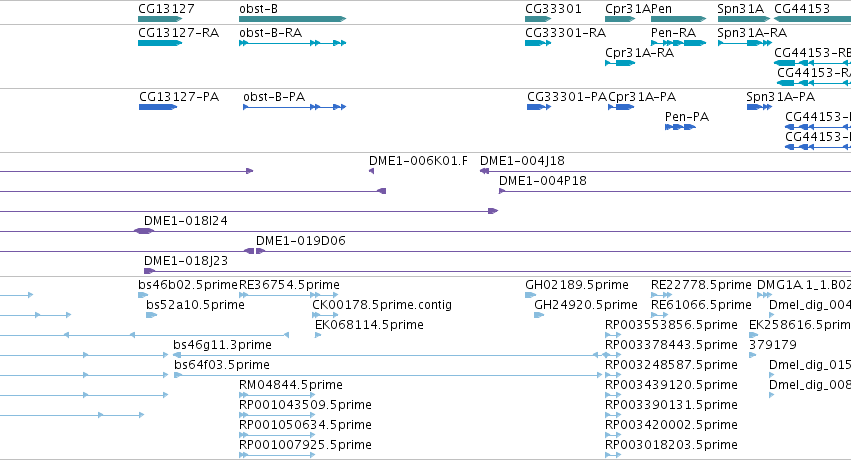The height and width of the screenshot is (460, 851).
Task: Click EST RE22778.5prime
Action: tap(701, 285)
